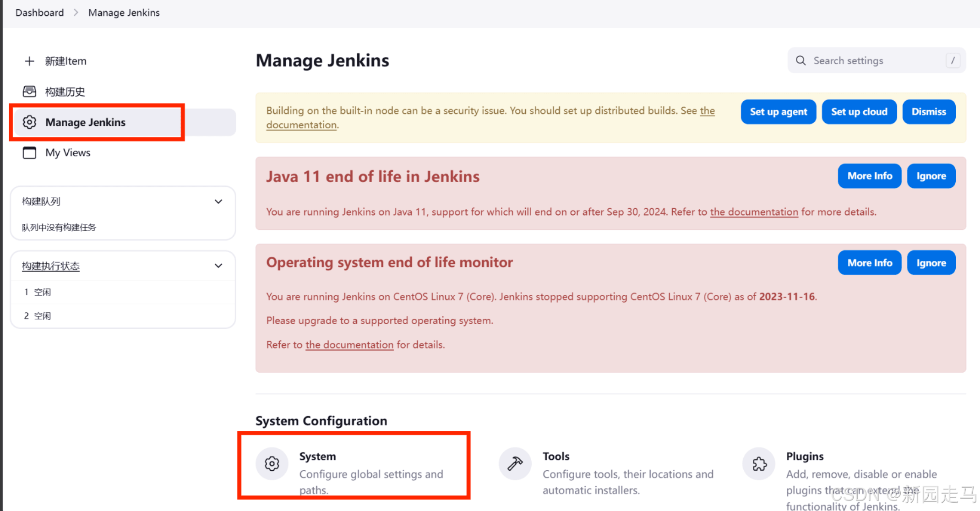This screenshot has height=511, width=980.
Task: Click the 构建队列 panel title
Action: [x=41, y=201]
